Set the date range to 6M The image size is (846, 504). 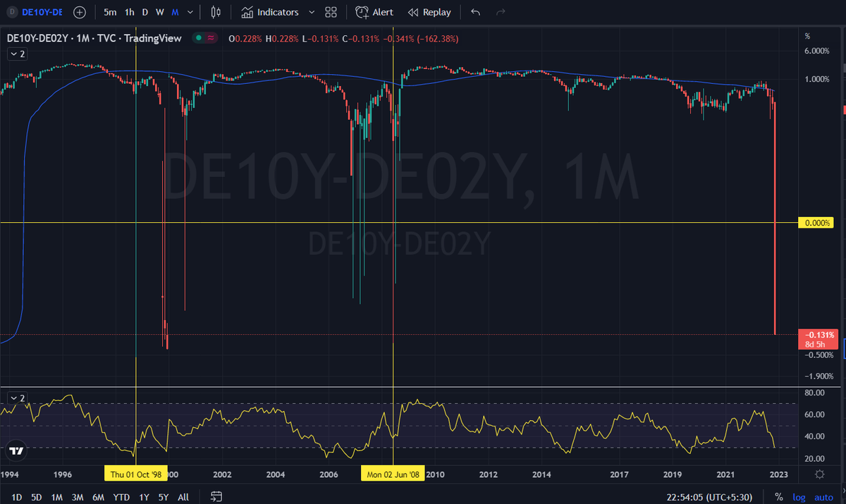coord(99,497)
